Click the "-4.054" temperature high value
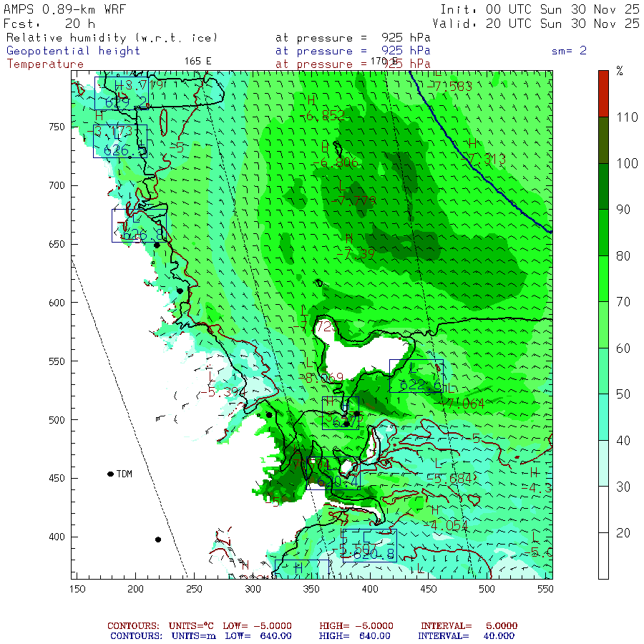The height and width of the screenshot is (644, 644). coord(445,525)
